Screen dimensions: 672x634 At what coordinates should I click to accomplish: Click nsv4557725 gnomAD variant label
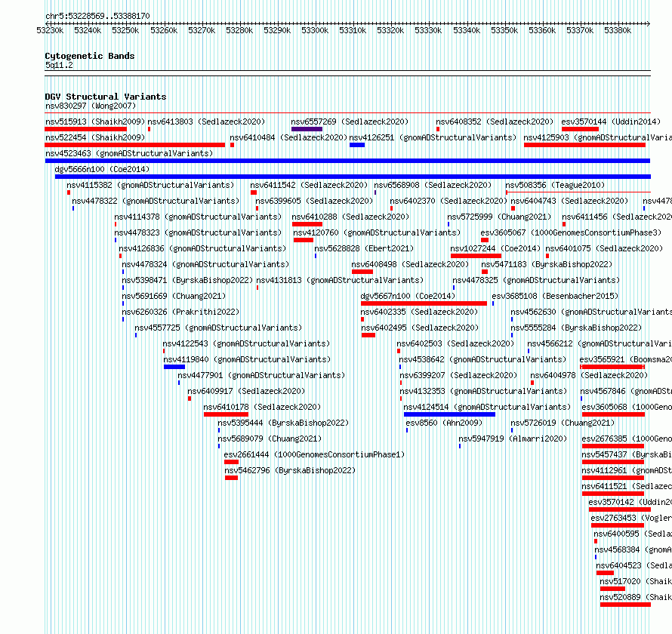click(x=218, y=328)
